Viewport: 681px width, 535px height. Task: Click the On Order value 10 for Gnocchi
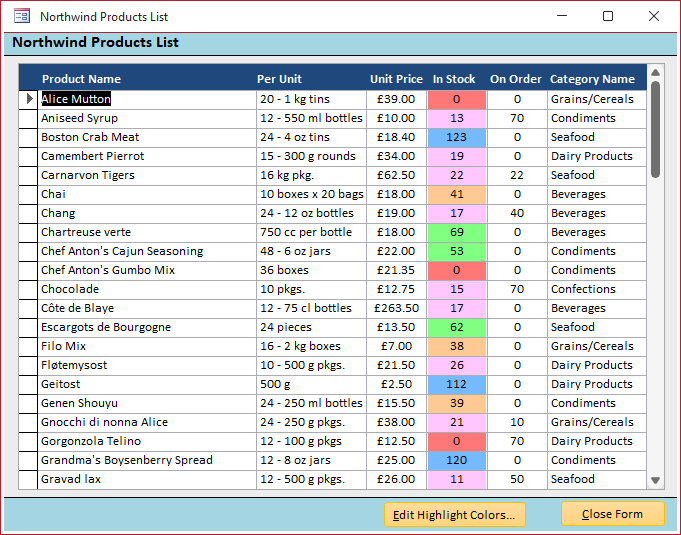[517, 422]
